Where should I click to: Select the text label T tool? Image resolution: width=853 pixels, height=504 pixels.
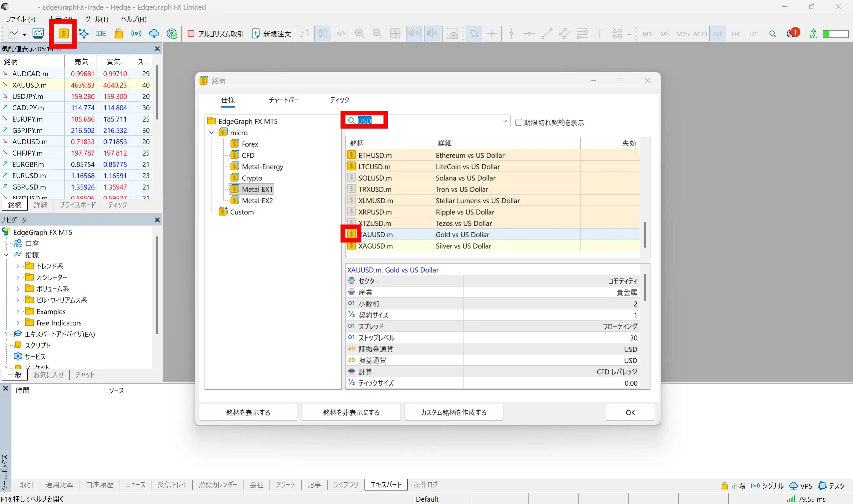(x=600, y=34)
